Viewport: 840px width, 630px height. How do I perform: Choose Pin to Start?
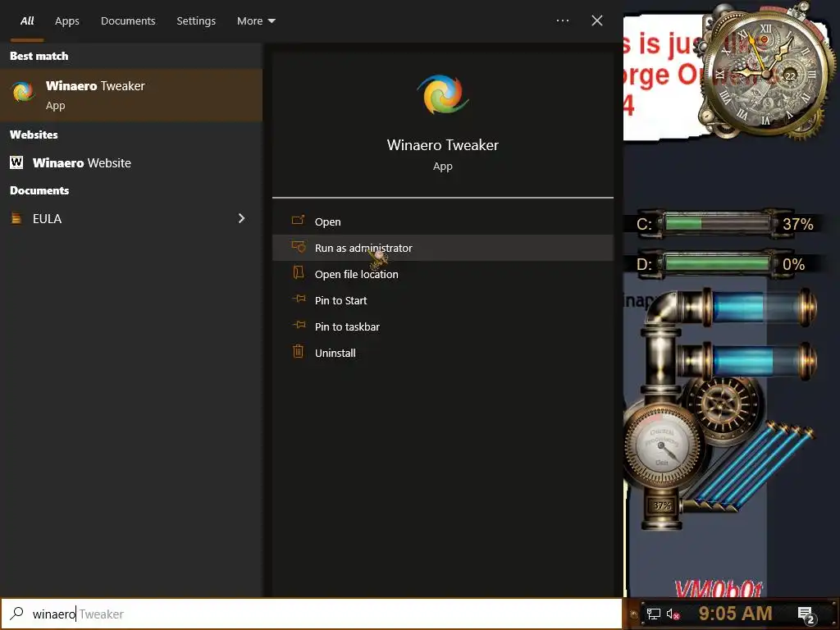[x=442, y=300]
